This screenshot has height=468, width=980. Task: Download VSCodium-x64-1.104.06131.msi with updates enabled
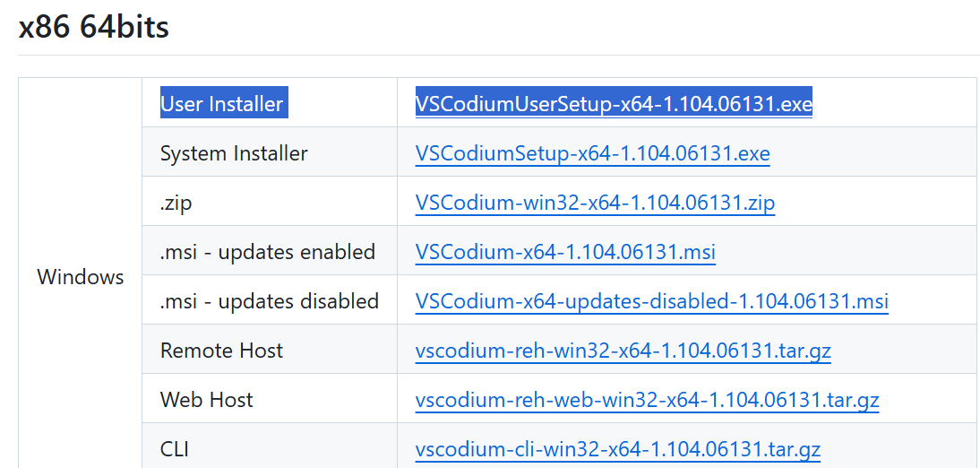pyautogui.click(x=565, y=252)
